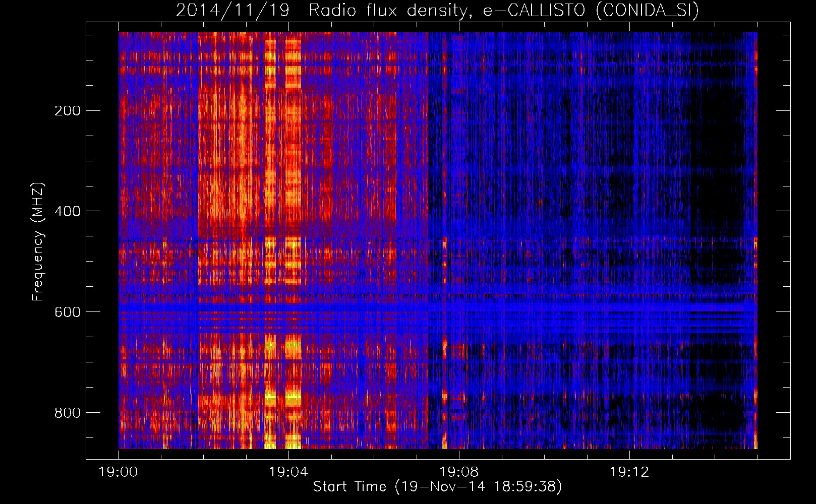Click the 19:00 time tick label
Screen dimensions: 816x504
tap(119, 472)
